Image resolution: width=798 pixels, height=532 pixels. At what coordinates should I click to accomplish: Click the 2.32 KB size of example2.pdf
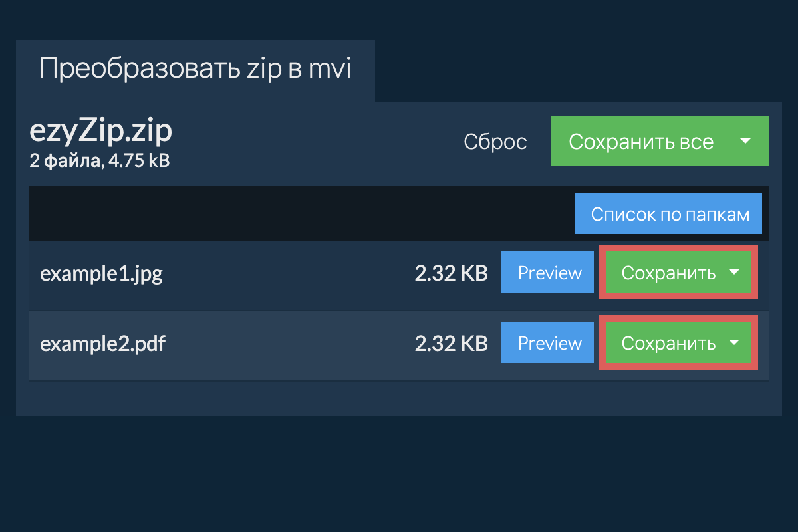pyautogui.click(x=451, y=344)
